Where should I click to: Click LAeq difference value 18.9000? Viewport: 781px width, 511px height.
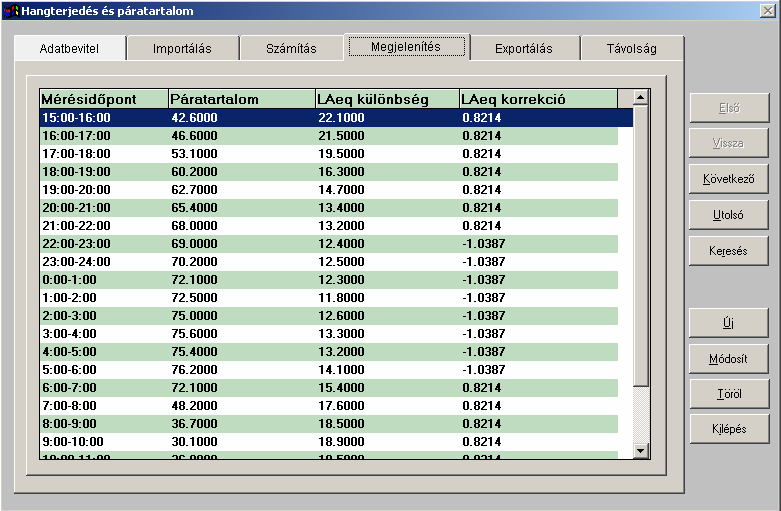point(341,442)
